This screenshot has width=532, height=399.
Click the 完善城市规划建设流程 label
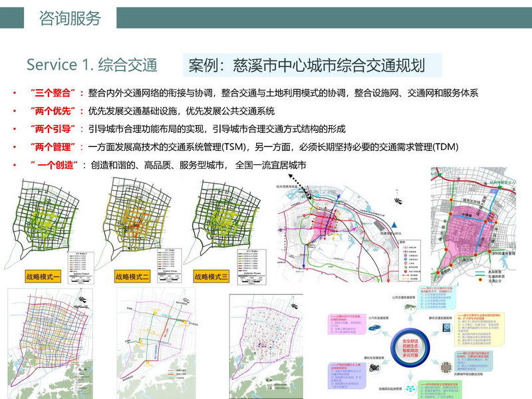click(x=468, y=374)
